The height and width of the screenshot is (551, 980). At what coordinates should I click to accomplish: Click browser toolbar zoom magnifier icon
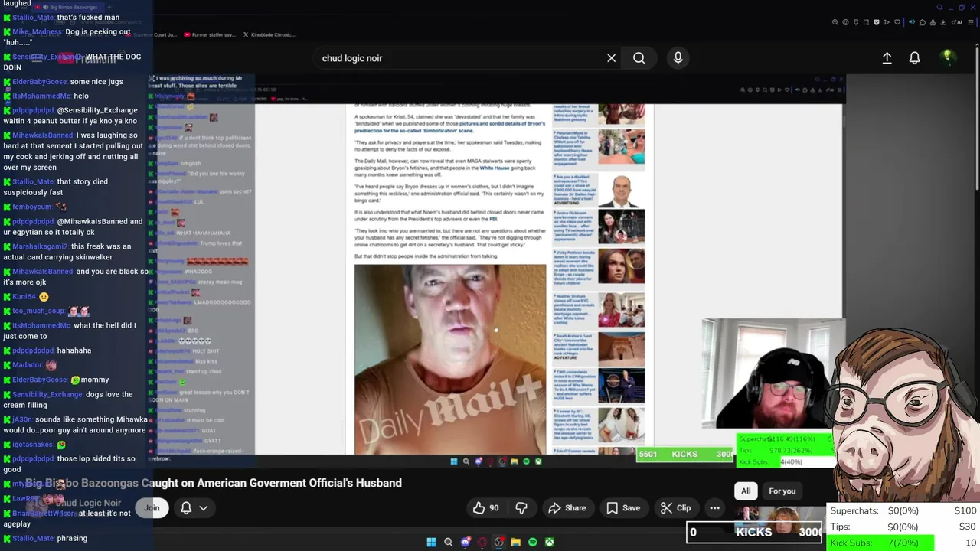(835, 22)
